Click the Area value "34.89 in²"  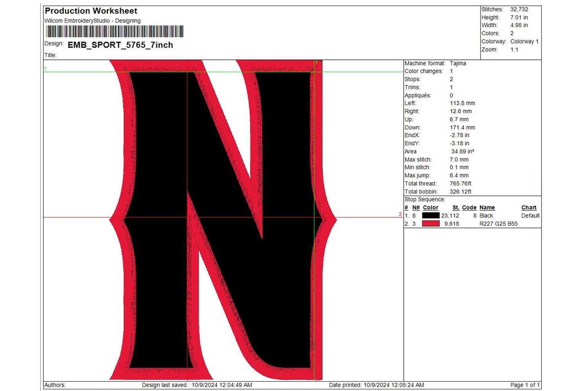pyautogui.click(x=463, y=152)
